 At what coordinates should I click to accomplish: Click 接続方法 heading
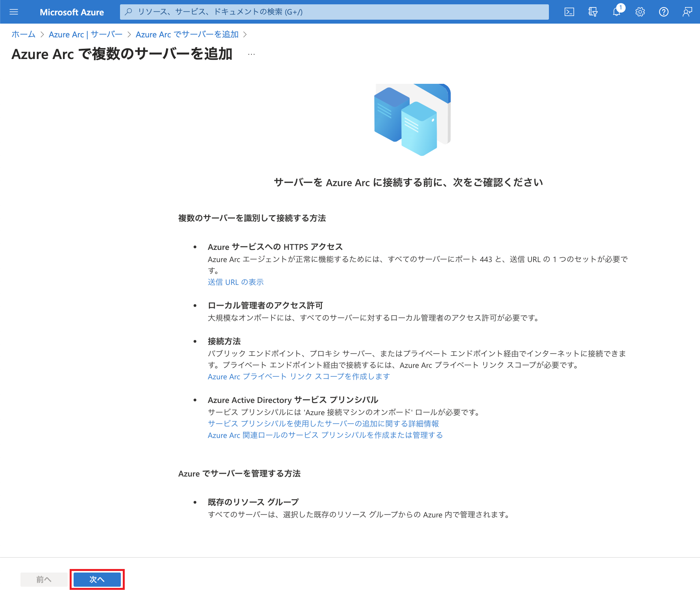tap(224, 341)
